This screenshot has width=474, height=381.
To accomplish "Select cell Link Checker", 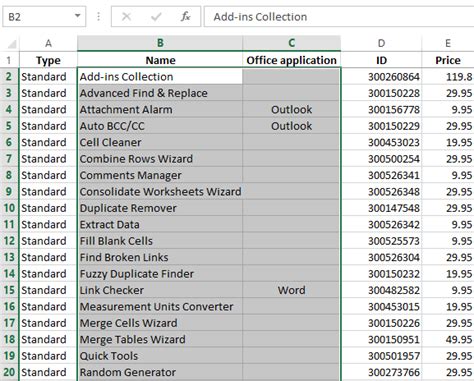I will 160,290.
